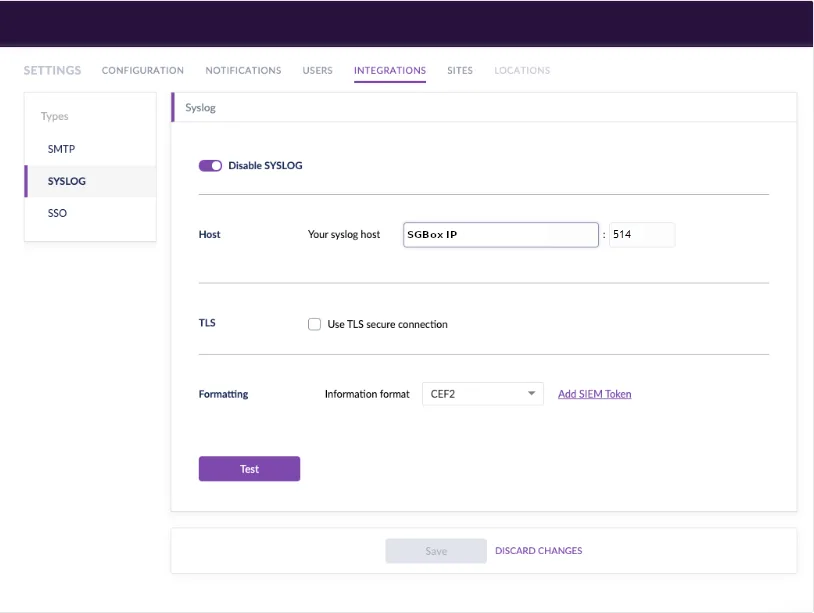Click the Formatting section label
This screenshot has height=613, width=814.
pos(223,394)
